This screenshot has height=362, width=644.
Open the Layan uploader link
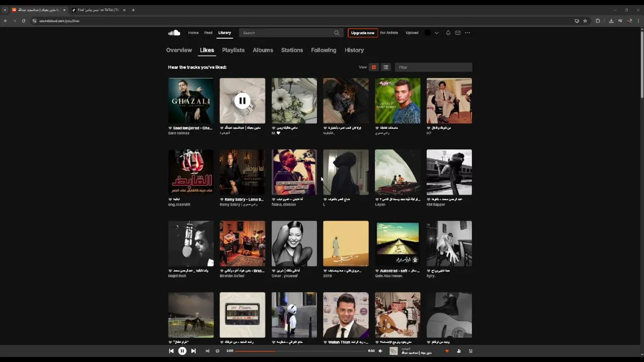point(380,205)
